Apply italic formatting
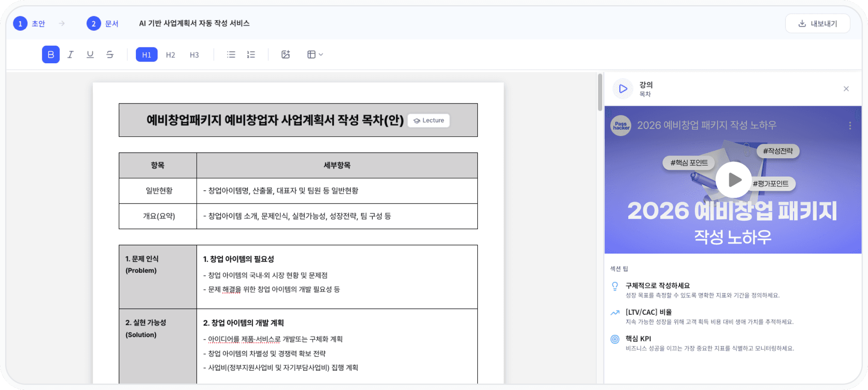Screen dimensions: 868x390 pos(71,54)
